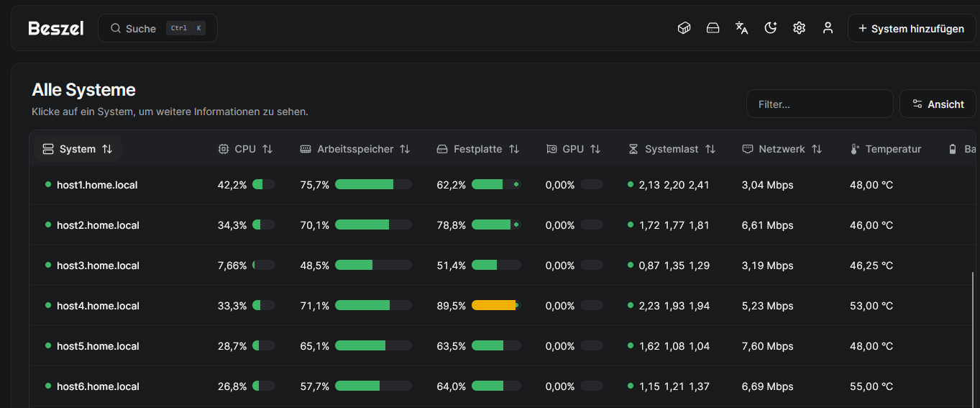Click host3 CPU value 7,66%
The height and width of the screenshot is (408, 980).
click(x=232, y=266)
